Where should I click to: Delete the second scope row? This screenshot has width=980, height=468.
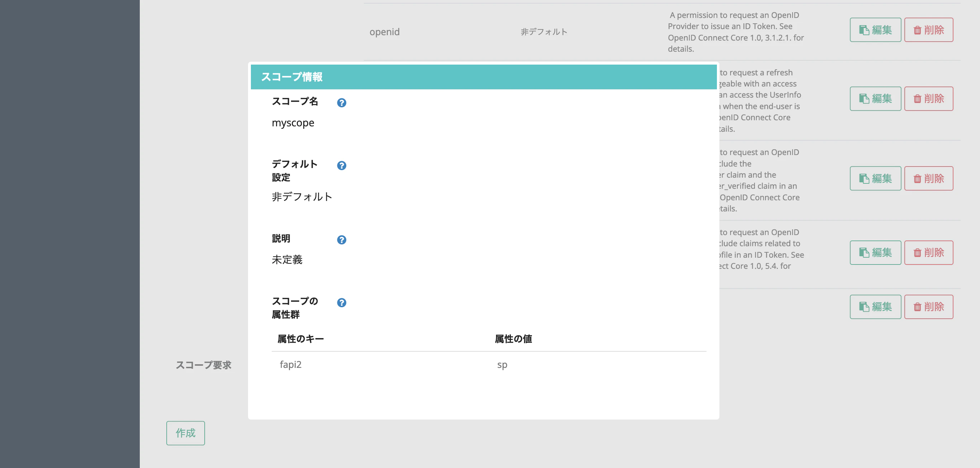(928, 99)
